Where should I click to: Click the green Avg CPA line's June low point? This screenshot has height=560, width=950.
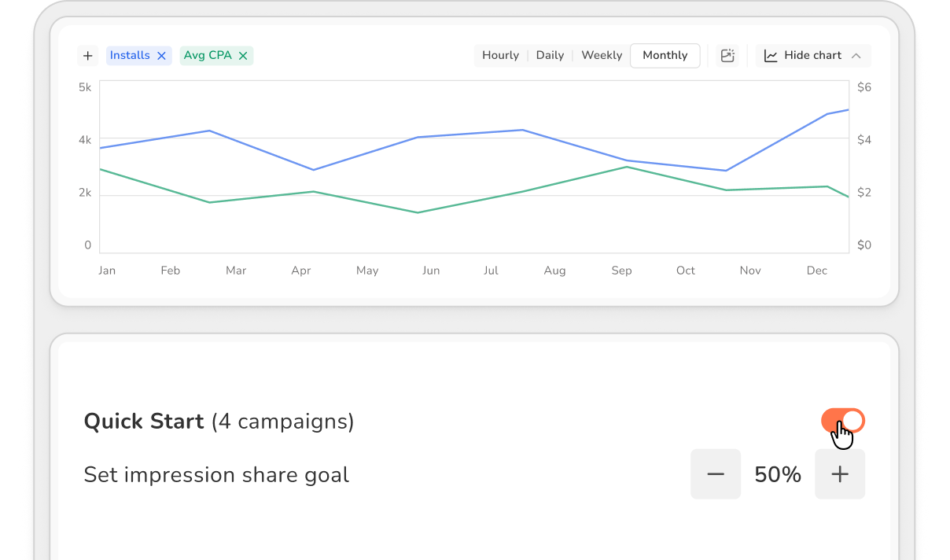point(417,212)
